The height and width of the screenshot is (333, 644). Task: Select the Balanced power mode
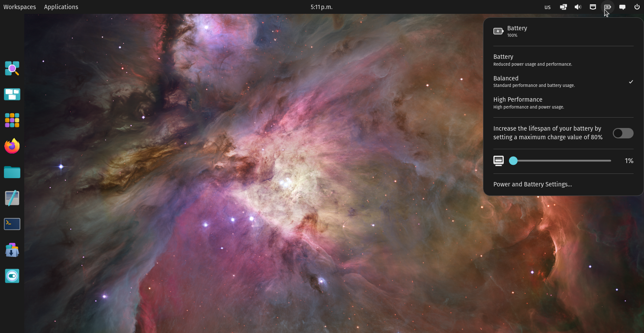563,82
